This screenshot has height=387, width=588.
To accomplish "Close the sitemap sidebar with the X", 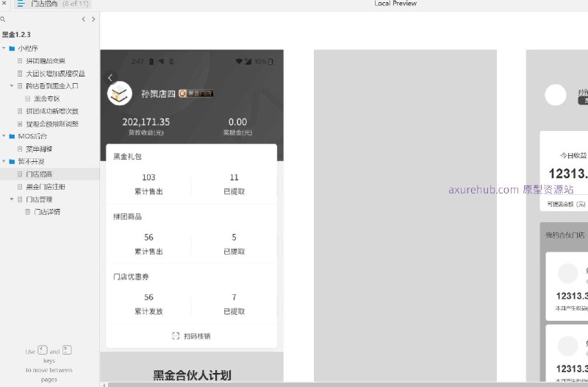I will 4,3.
